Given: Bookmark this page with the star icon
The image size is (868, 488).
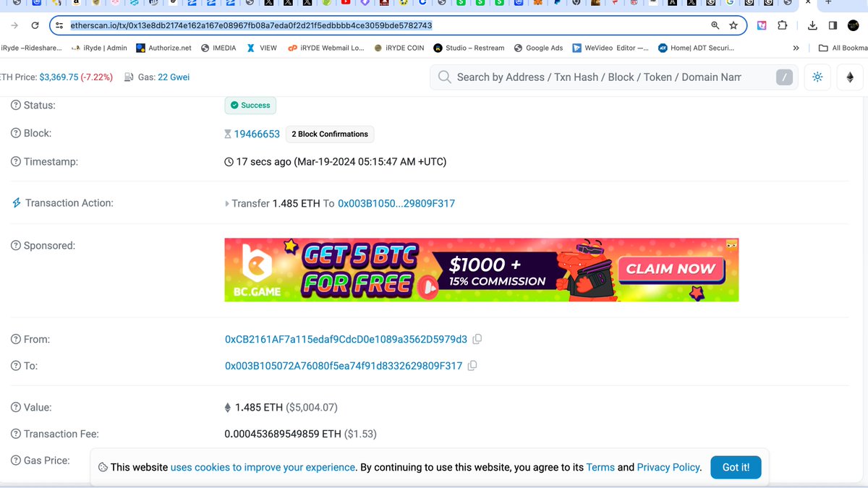Looking at the screenshot, I should pyautogui.click(x=733, y=25).
